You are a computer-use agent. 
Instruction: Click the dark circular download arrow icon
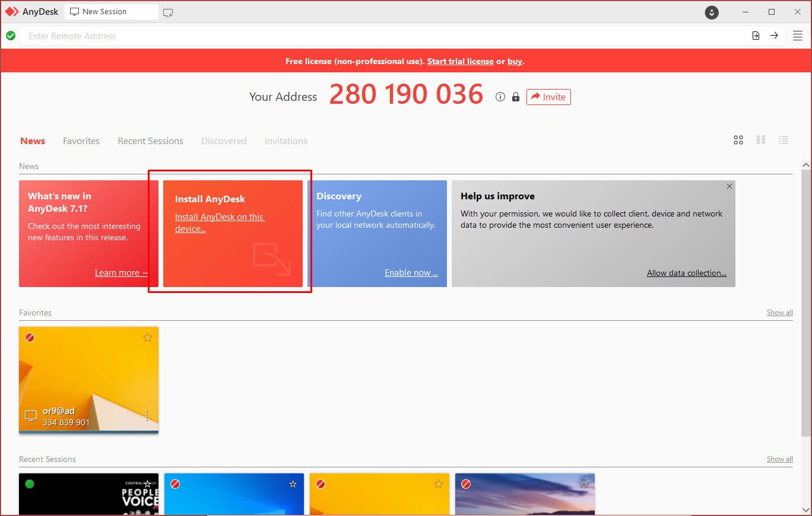[x=712, y=12]
